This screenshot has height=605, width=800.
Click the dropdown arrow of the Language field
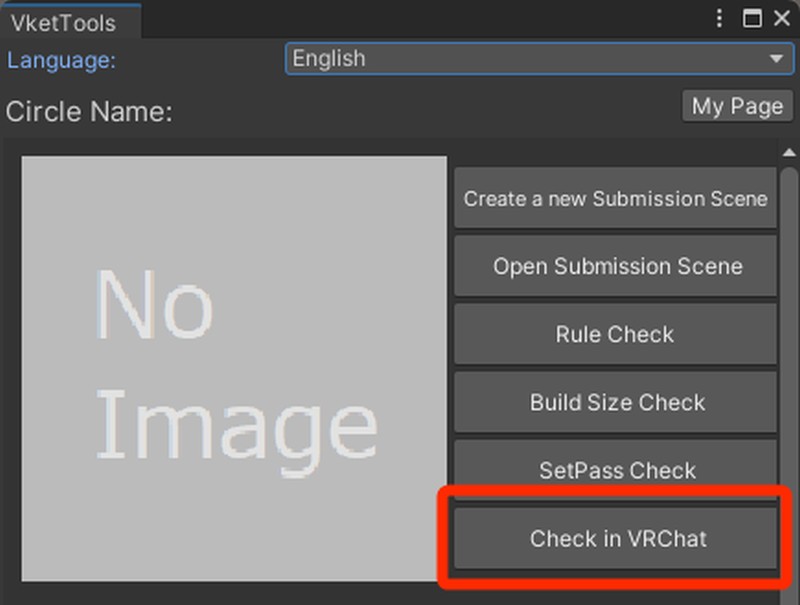[x=776, y=60]
